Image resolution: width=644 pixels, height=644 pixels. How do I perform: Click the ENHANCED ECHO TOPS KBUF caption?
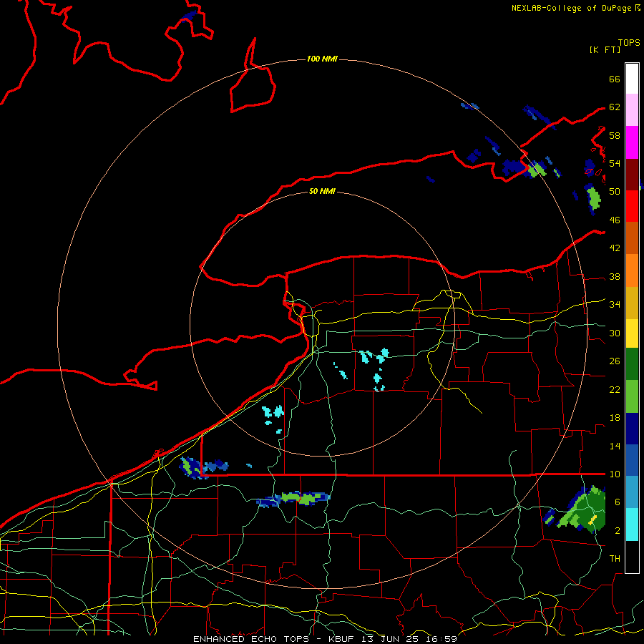click(325, 639)
